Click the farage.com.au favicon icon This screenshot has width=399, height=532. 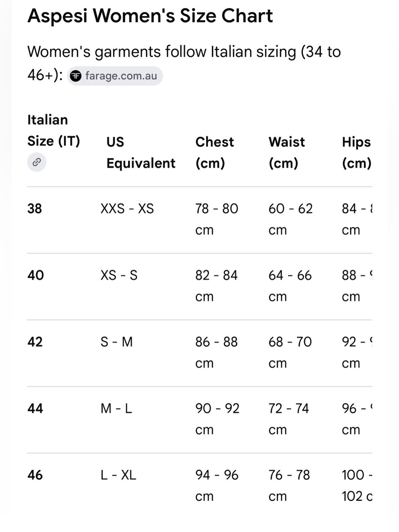76,76
